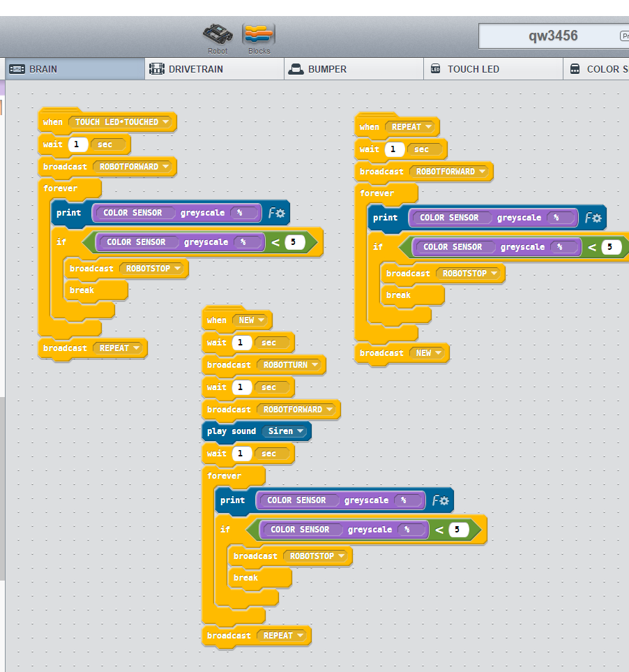Click the Color Sensor tab icon
Viewport: 629px width, 672px height.
(x=575, y=69)
